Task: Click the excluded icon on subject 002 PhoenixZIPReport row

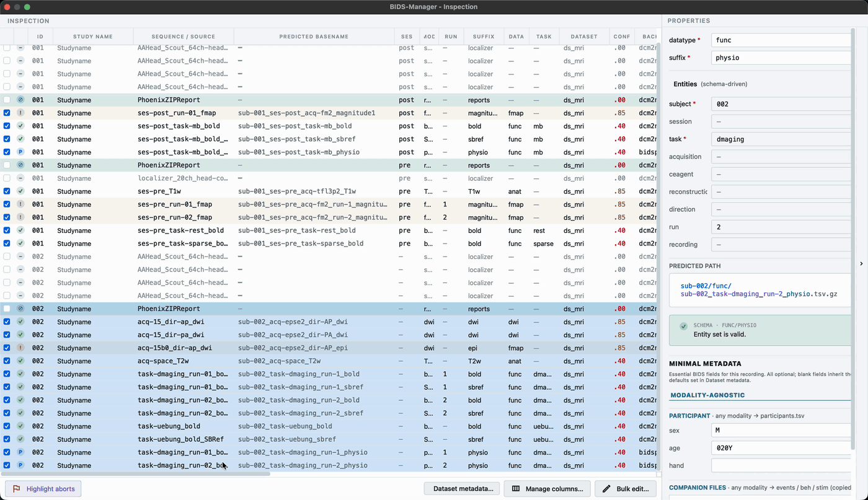Action: click(20, 309)
